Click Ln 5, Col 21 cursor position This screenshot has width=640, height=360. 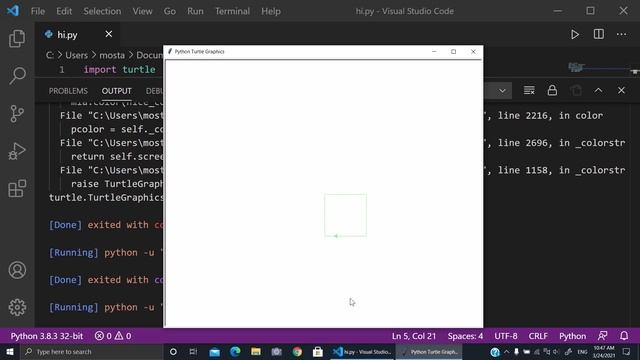[x=413, y=336]
